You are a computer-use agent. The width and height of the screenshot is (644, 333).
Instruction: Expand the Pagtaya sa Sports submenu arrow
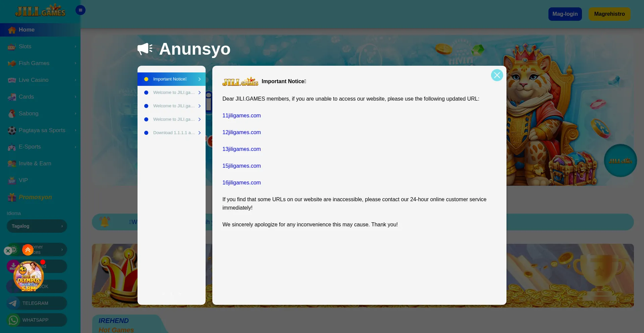click(x=75, y=130)
